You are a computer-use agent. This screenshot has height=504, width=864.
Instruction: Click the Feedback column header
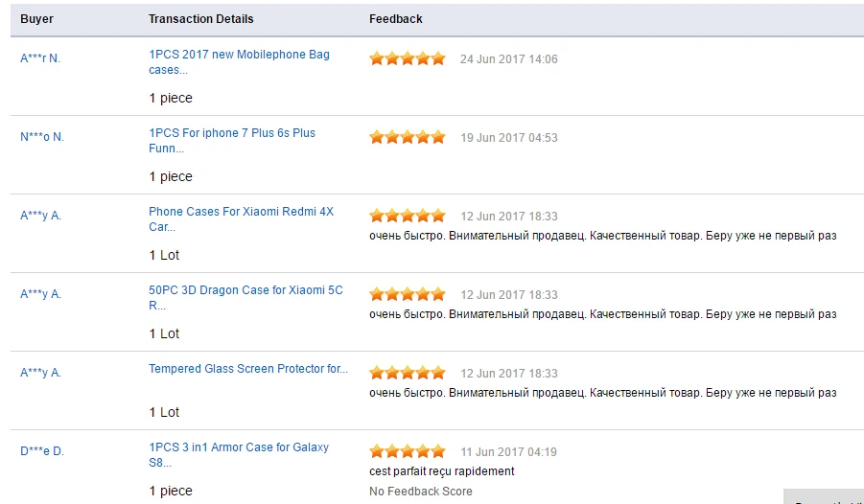396,19
